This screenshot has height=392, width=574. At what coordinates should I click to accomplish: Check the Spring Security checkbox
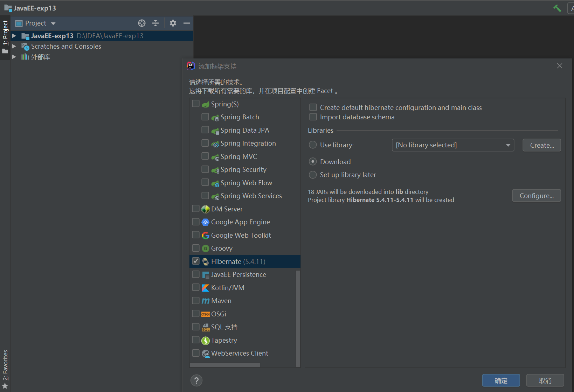(x=205, y=169)
